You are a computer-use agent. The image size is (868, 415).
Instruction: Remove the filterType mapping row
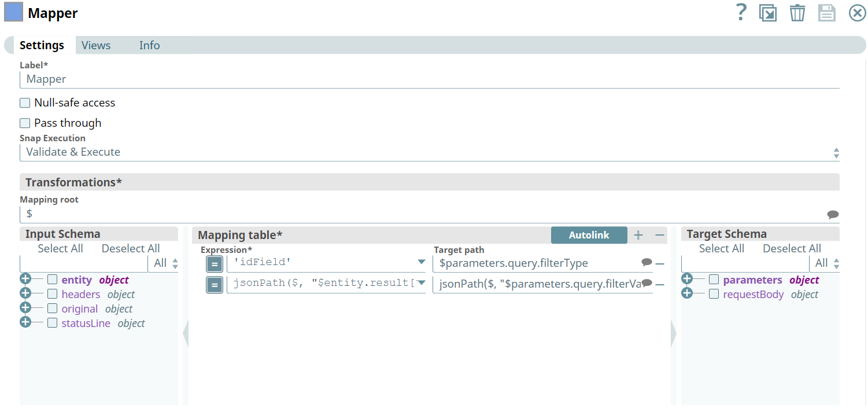click(x=660, y=263)
